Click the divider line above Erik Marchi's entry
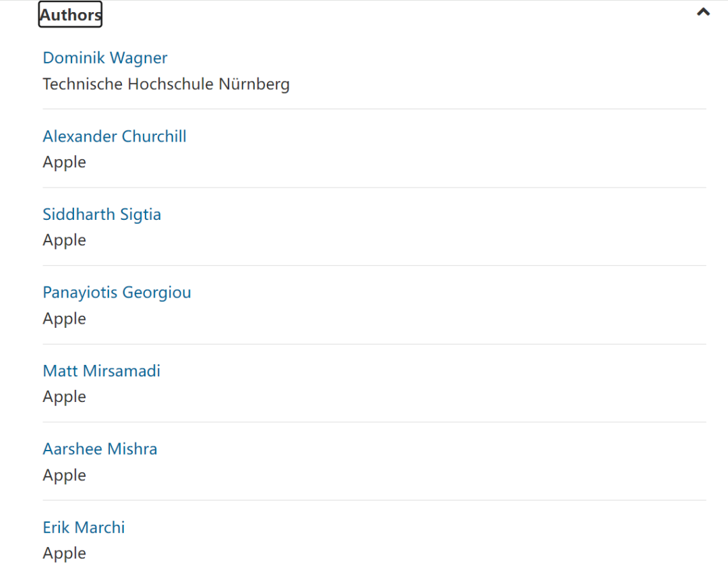This screenshot has height=572, width=728. click(x=374, y=500)
